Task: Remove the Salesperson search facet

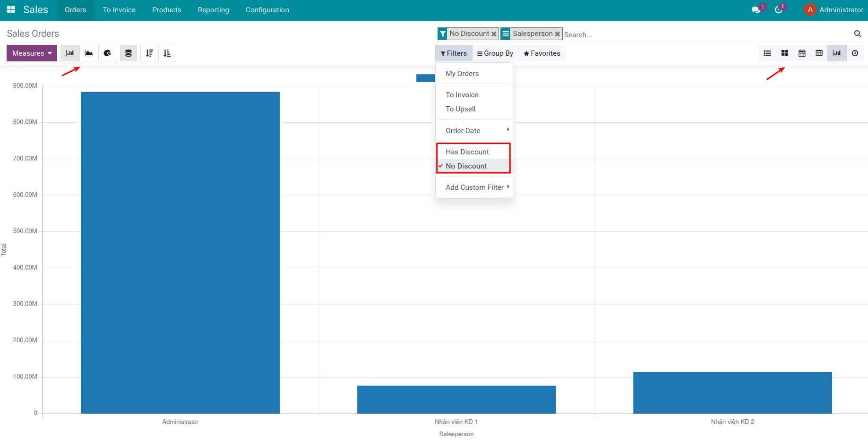Action: pyautogui.click(x=558, y=34)
